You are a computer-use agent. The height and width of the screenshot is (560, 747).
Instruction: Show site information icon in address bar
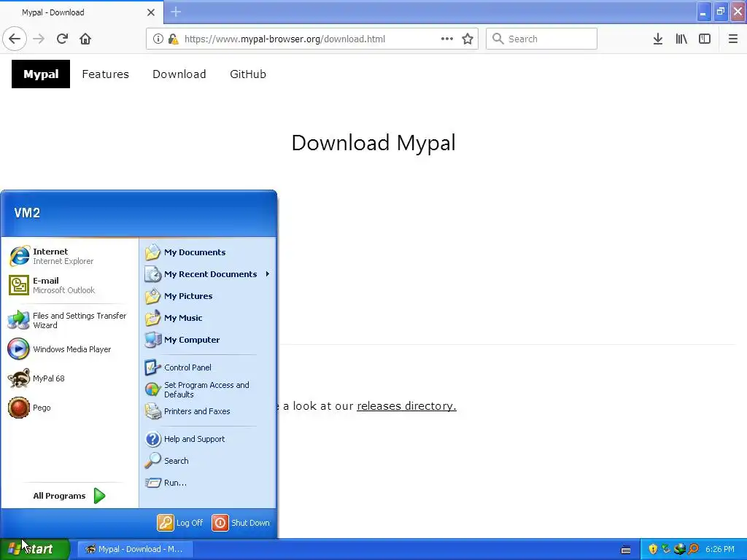158,39
